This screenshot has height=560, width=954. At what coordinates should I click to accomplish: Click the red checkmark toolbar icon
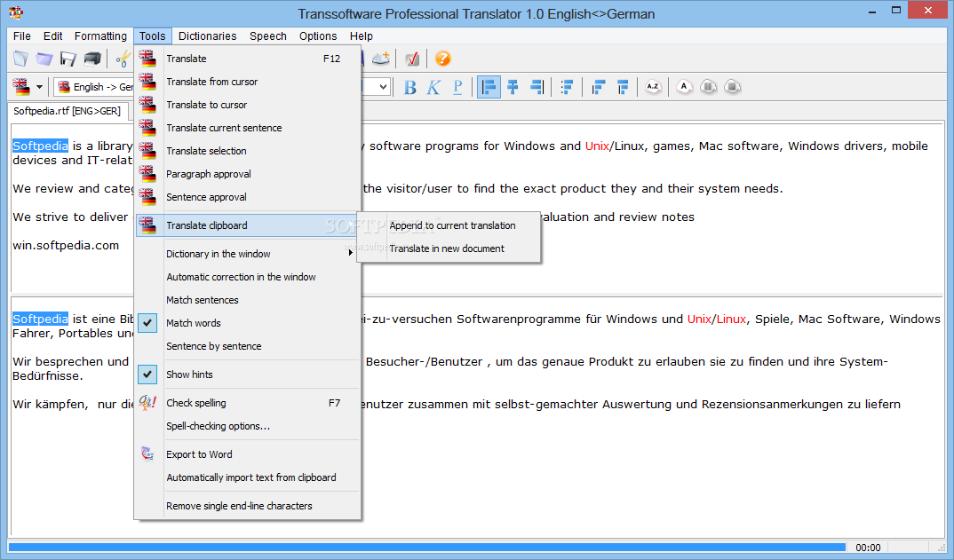coord(412,59)
